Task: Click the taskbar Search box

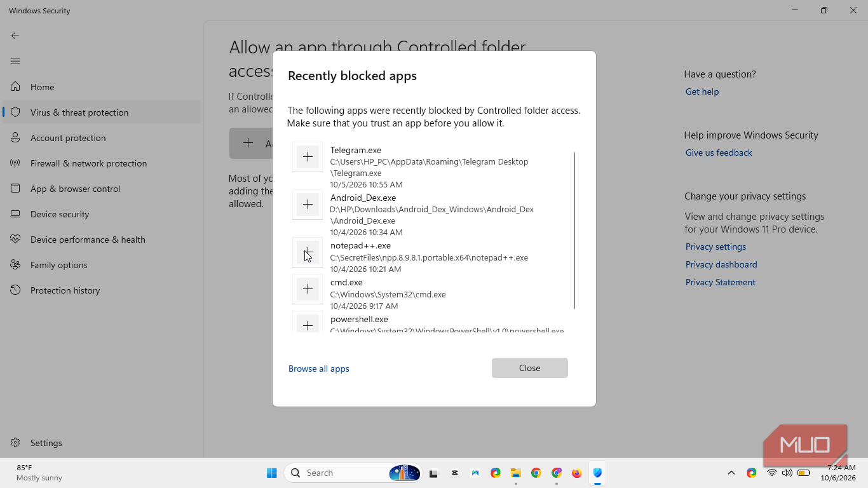Action: (x=353, y=473)
